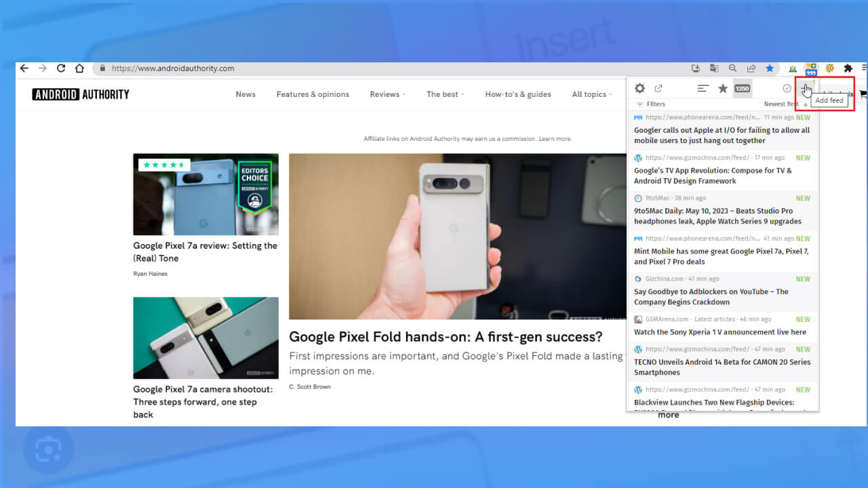Open feed item Mint Mobile Pixel 7a deals

tap(721, 256)
